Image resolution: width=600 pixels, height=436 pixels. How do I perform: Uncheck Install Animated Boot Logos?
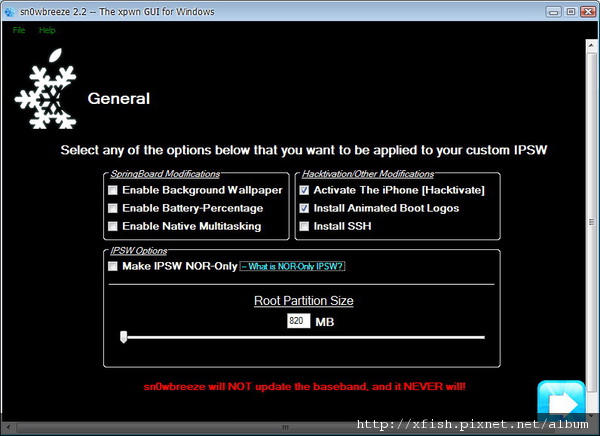coord(304,208)
